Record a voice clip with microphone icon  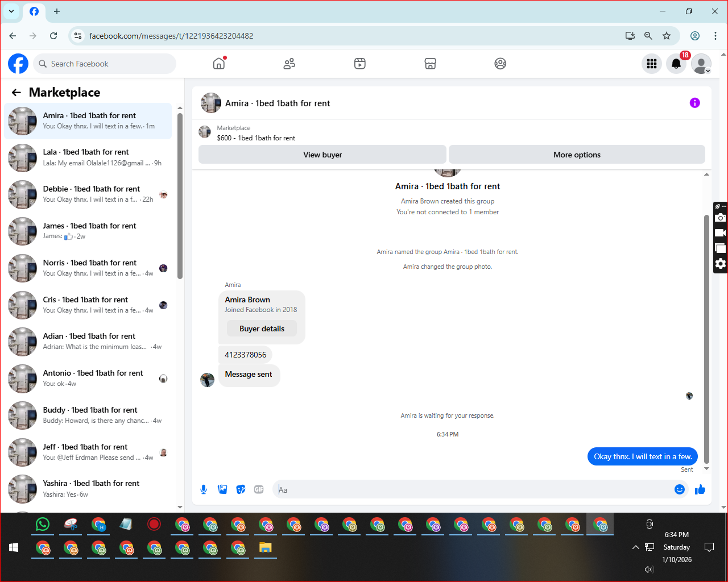click(204, 489)
